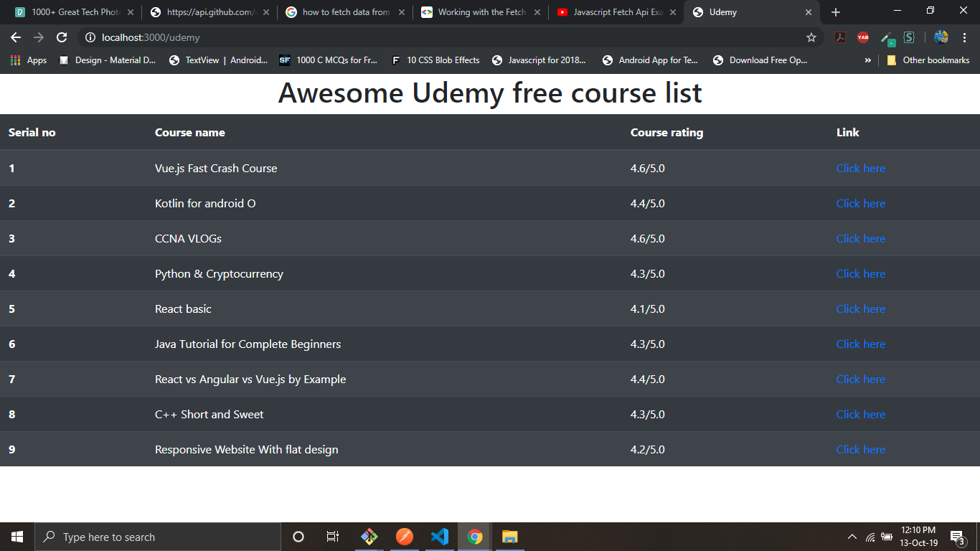The width and height of the screenshot is (980, 551).
Task: Click the red YAB extension icon
Action: point(862,37)
